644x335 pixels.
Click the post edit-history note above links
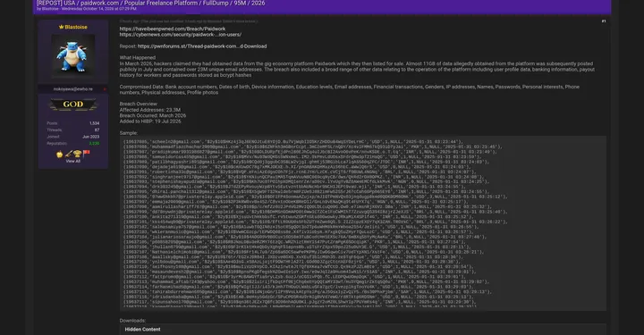[189, 21]
